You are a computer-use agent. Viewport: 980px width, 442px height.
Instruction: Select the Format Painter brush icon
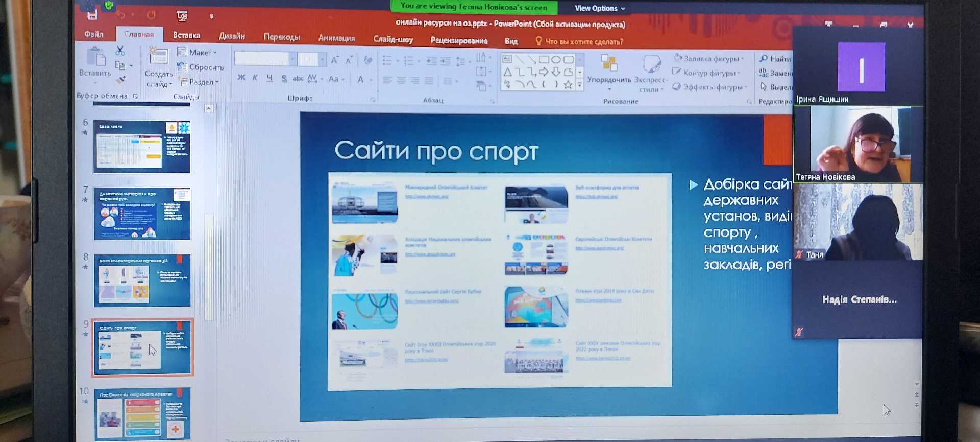(x=121, y=80)
